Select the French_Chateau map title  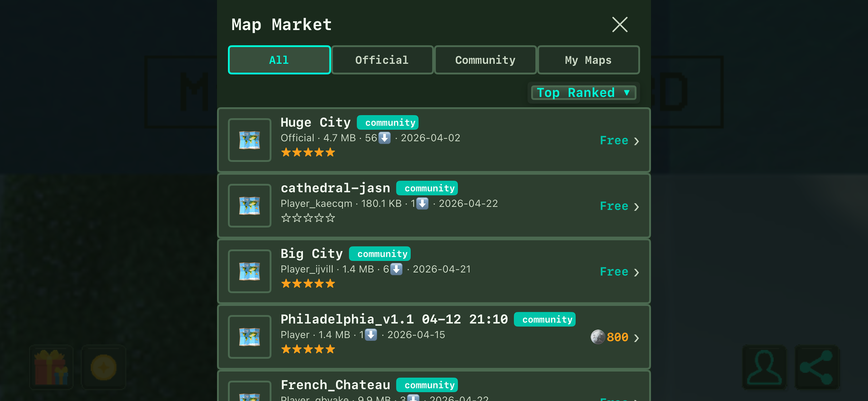[x=335, y=385]
